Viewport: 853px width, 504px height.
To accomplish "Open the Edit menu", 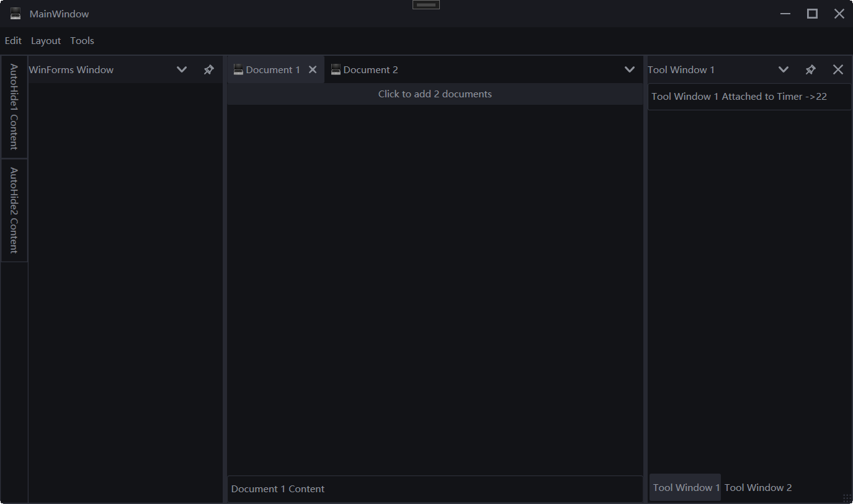I will click(13, 41).
